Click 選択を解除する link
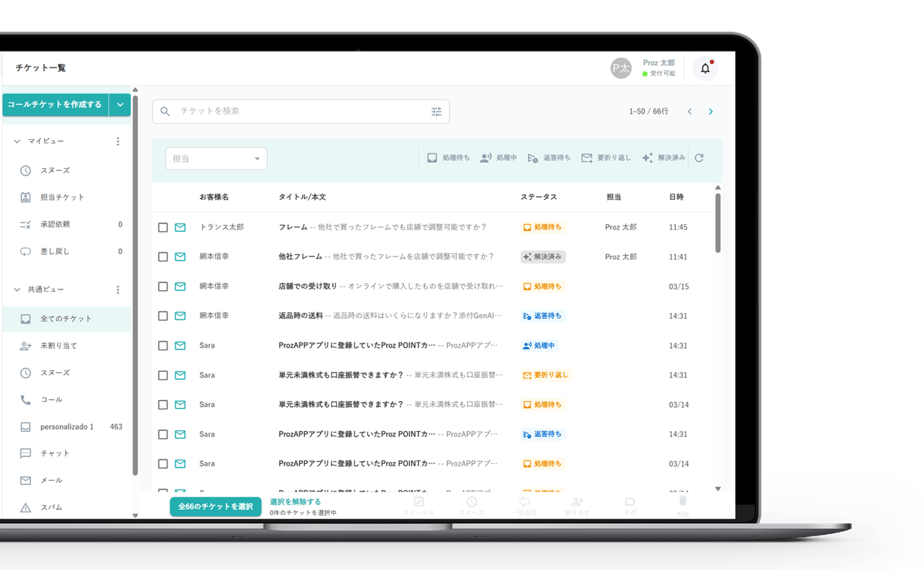Viewport: 924px width, 570px height. point(296,501)
